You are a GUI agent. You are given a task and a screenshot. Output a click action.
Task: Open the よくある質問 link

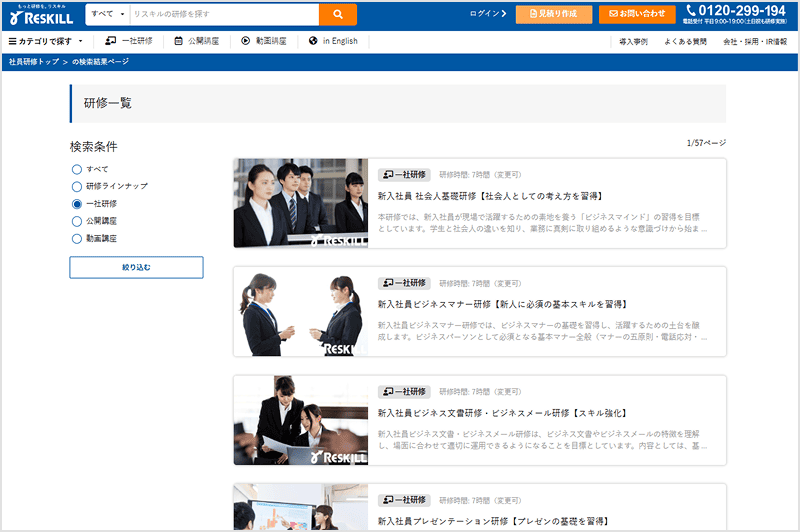(685, 42)
